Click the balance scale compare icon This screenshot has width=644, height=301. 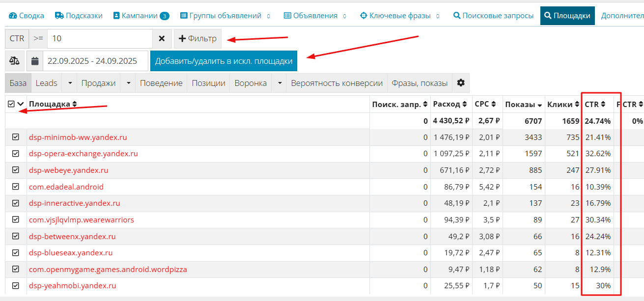point(15,61)
